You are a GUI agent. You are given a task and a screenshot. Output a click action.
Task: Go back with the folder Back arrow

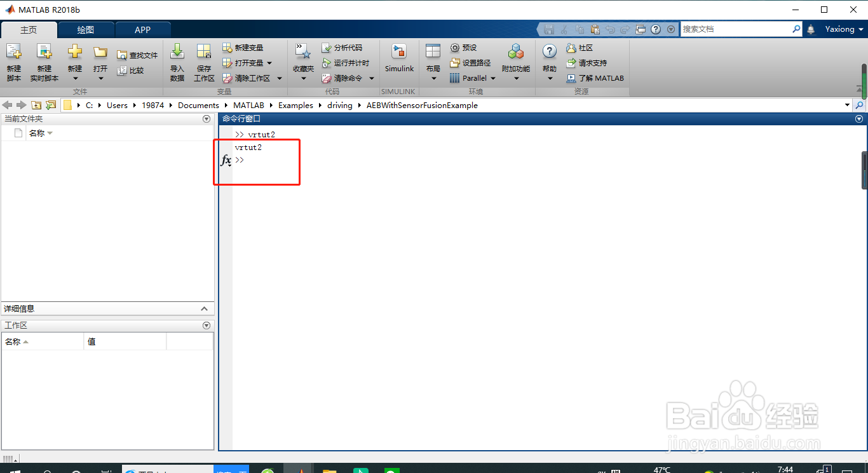[8, 105]
